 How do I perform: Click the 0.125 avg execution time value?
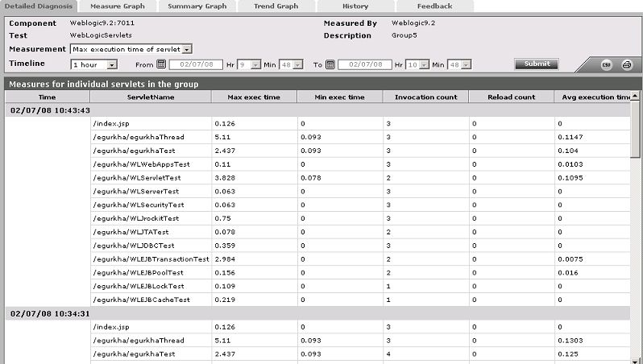tap(568, 354)
